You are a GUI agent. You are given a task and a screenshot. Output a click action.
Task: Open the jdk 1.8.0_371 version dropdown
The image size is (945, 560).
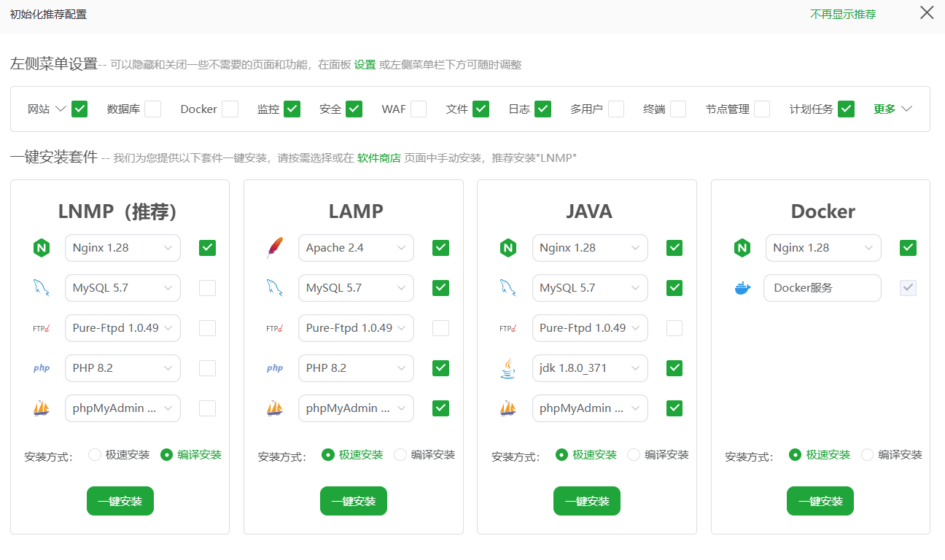click(x=590, y=368)
